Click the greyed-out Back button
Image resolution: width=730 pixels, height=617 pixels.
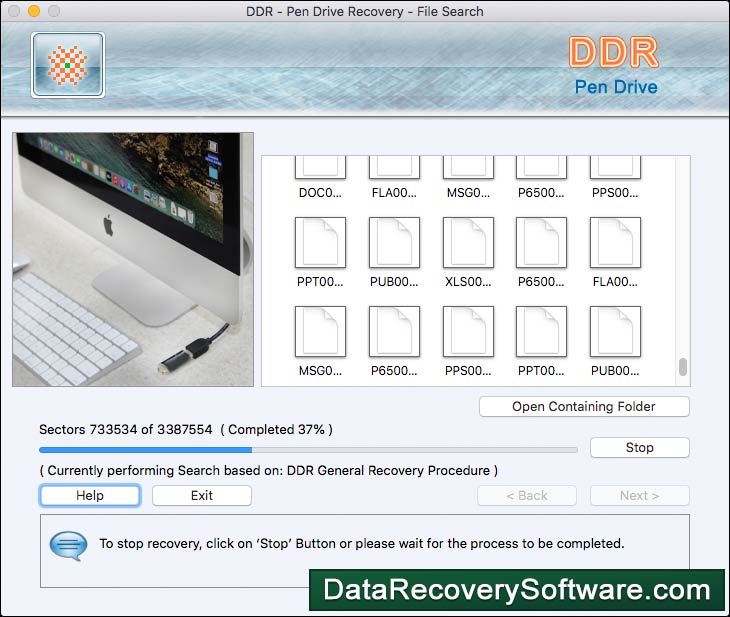click(526, 495)
